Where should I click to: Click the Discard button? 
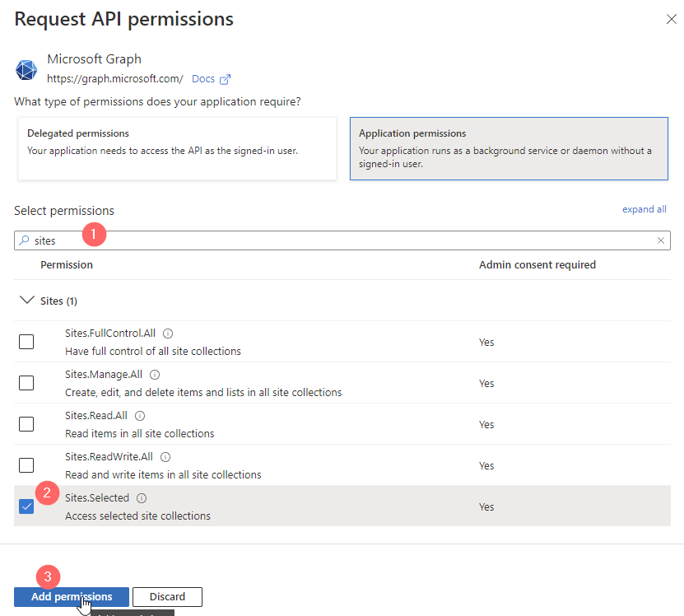[167, 596]
